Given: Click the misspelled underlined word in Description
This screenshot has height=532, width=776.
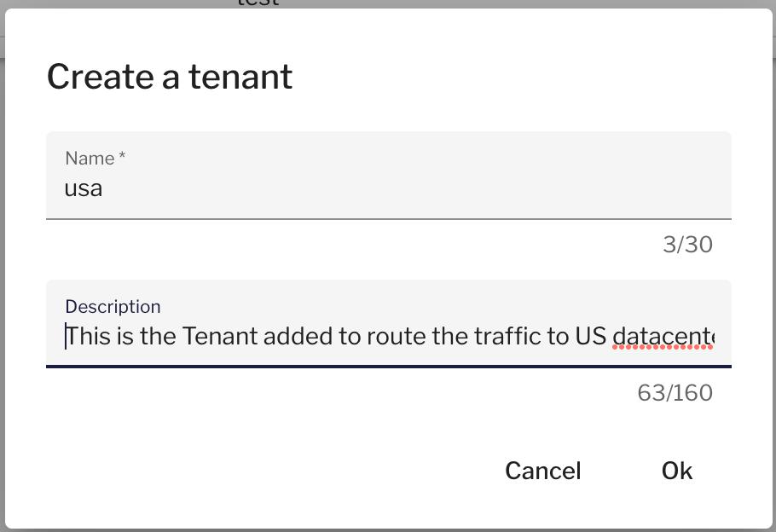Looking at the screenshot, I should pyautogui.click(x=663, y=337).
